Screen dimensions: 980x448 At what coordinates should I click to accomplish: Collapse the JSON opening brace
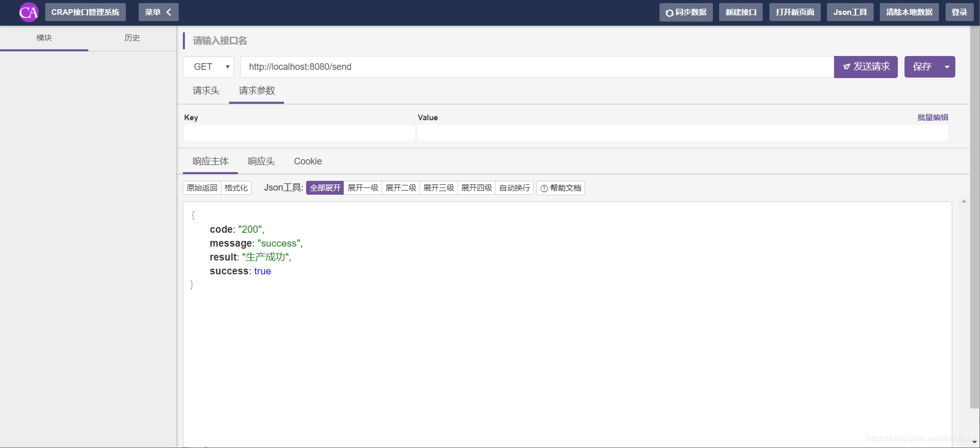click(193, 215)
